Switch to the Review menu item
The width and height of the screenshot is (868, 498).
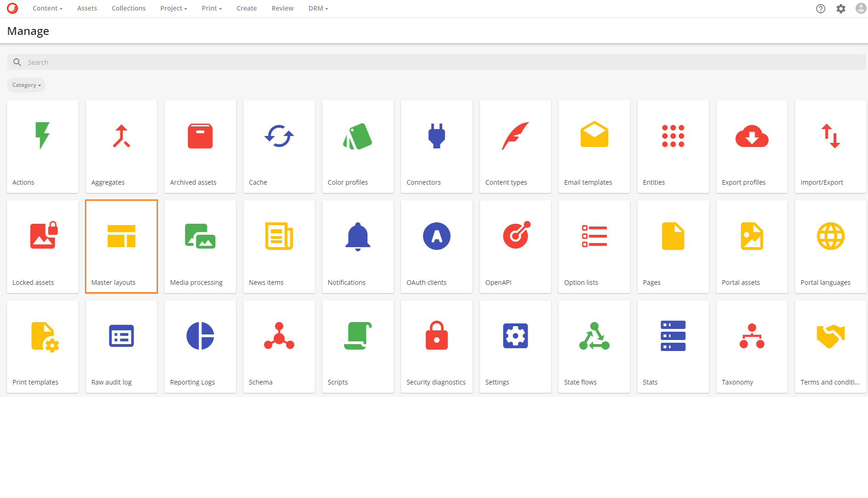pyautogui.click(x=282, y=8)
